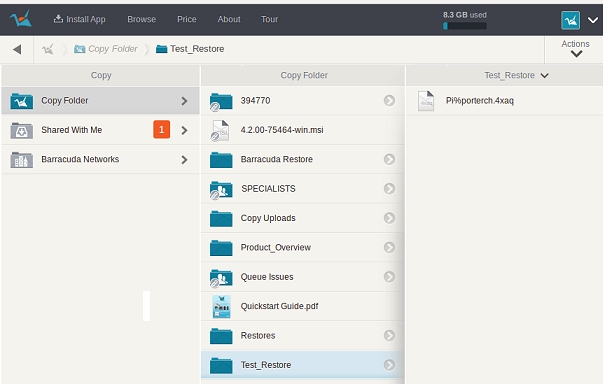Click the Quickstart Guide.pdf thumbnail
The image size is (605, 384).
(221, 306)
